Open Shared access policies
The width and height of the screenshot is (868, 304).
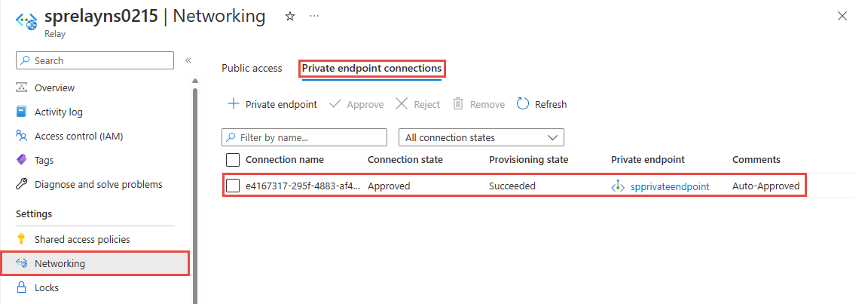tap(82, 239)
